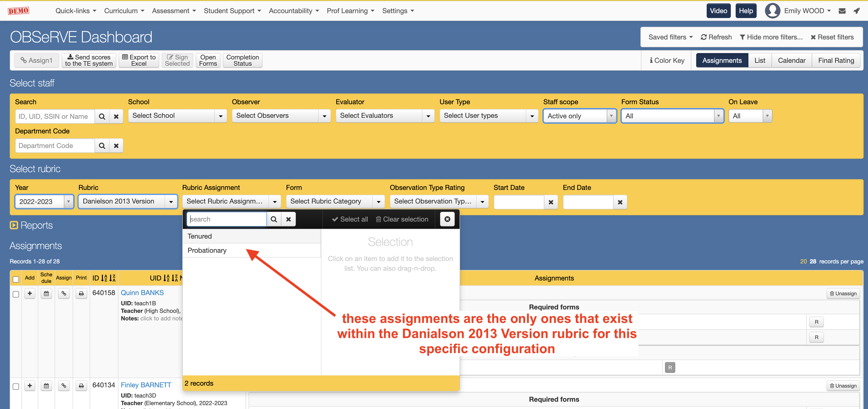Screen dimensions: 868x409
Task: Toggle the select-all checkbox in table header
Action: click(x=16, y=279)
